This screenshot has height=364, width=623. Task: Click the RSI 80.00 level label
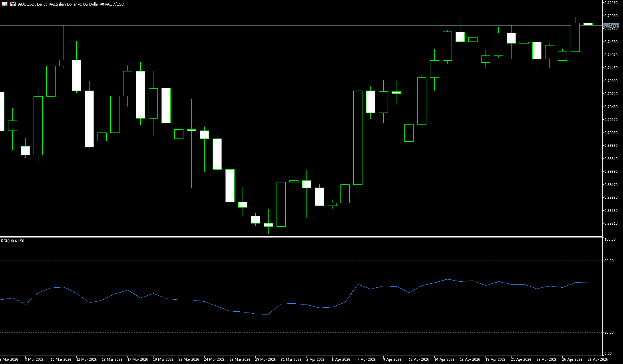coord(610,261)
